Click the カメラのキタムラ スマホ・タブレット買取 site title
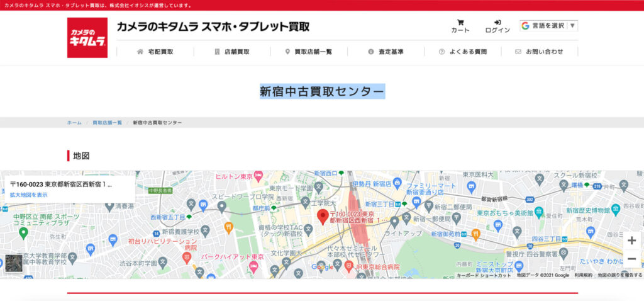644x301 pixels. 213,26
